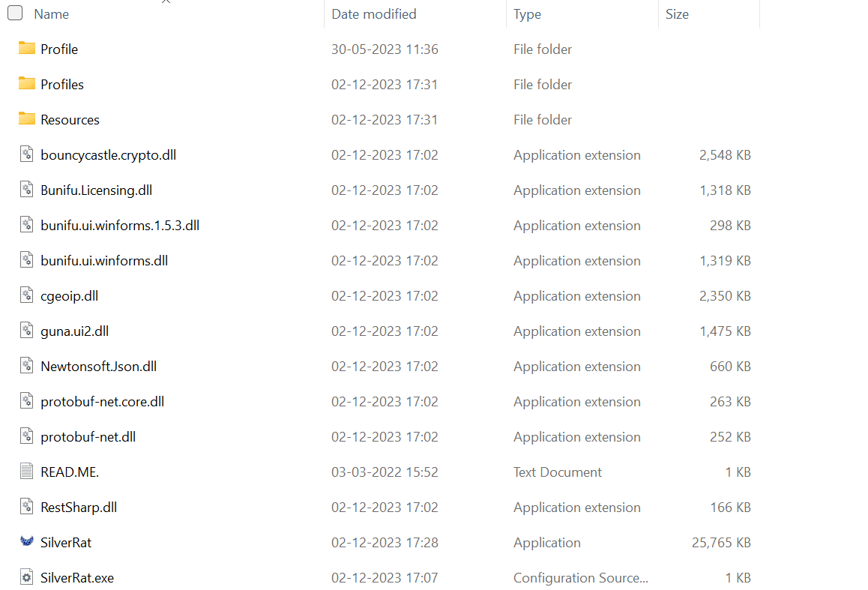The width and height of the screenshot is (868, 590).
Task: Sort by the Size column header
Action: pos(677,13)
